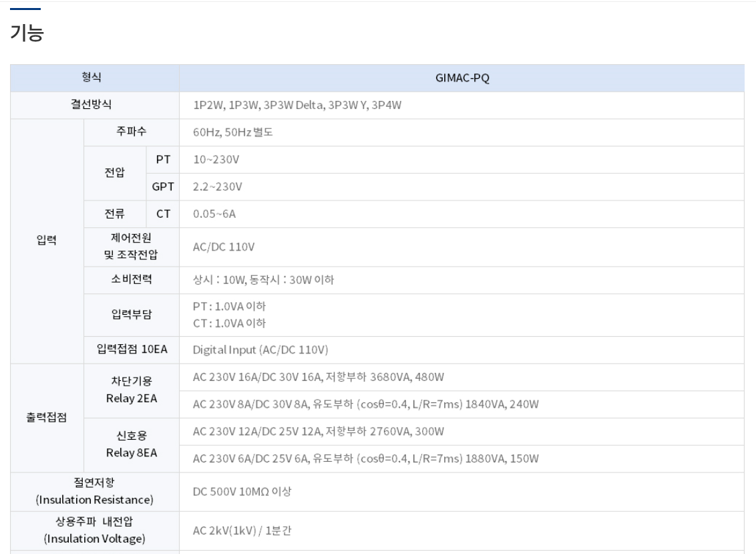Click the '상용주파 내전압 (Insulation Voltage)' label
The width and height of the screenshot is (756, 554).
click(x=94, y=531)
